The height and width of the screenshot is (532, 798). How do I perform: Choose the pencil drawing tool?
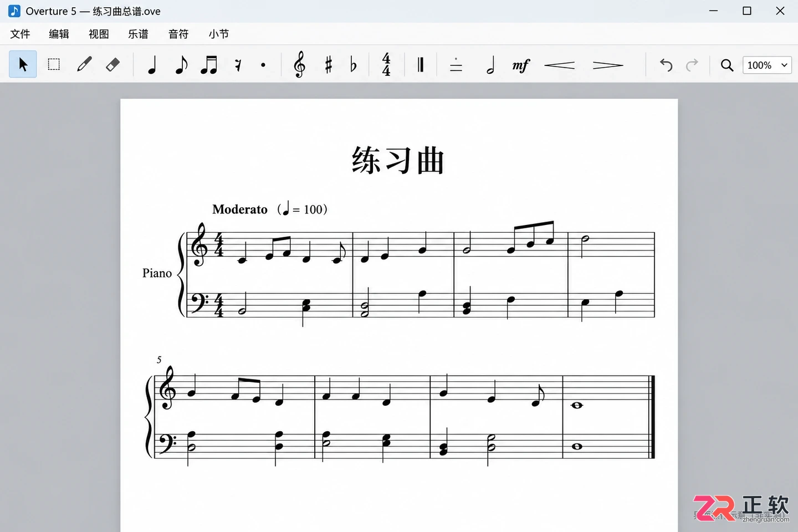[84, 64]
